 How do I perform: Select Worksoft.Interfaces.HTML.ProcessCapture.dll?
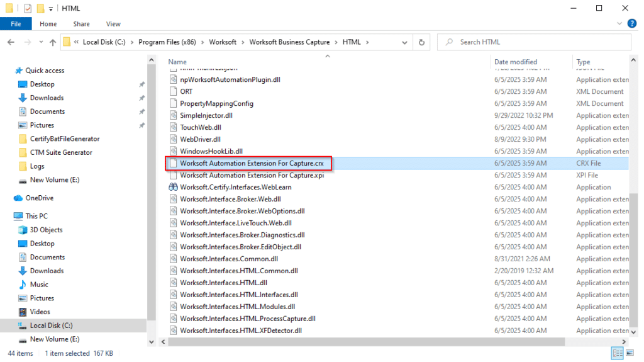(248, 319)
